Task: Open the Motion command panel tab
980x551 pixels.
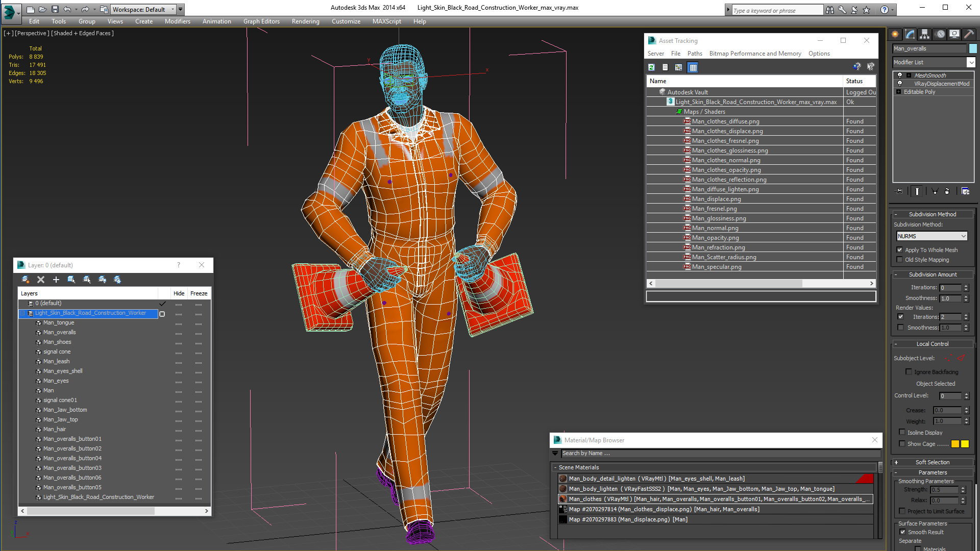Action: [x=940, y=34]
